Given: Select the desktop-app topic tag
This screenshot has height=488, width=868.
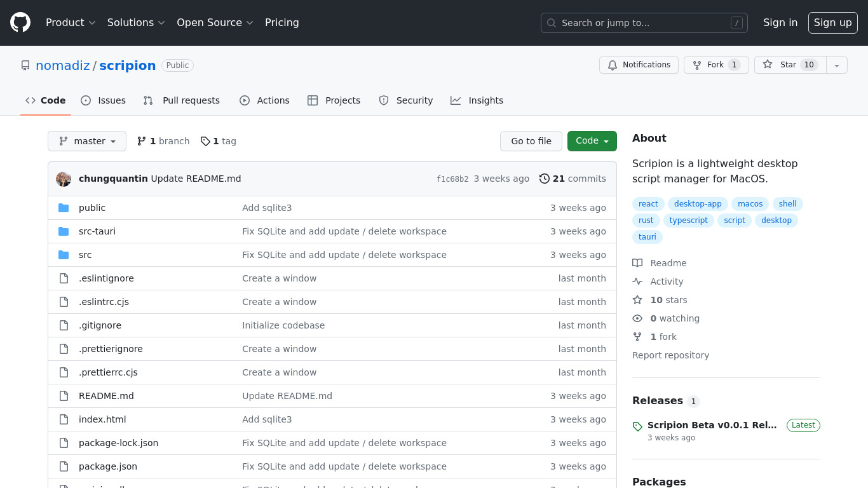Looking at the screenshot, I should (x=698, y=204).
